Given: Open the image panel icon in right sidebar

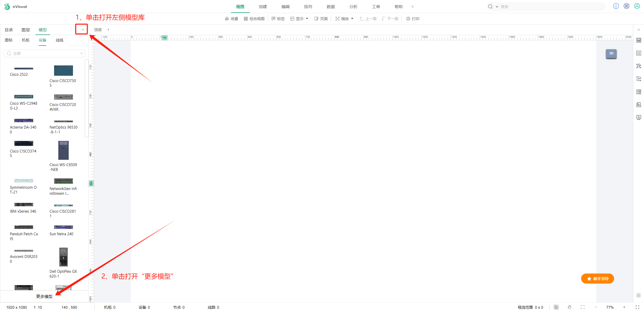Looking at the screenshot, I should click(x=638, y=40).
